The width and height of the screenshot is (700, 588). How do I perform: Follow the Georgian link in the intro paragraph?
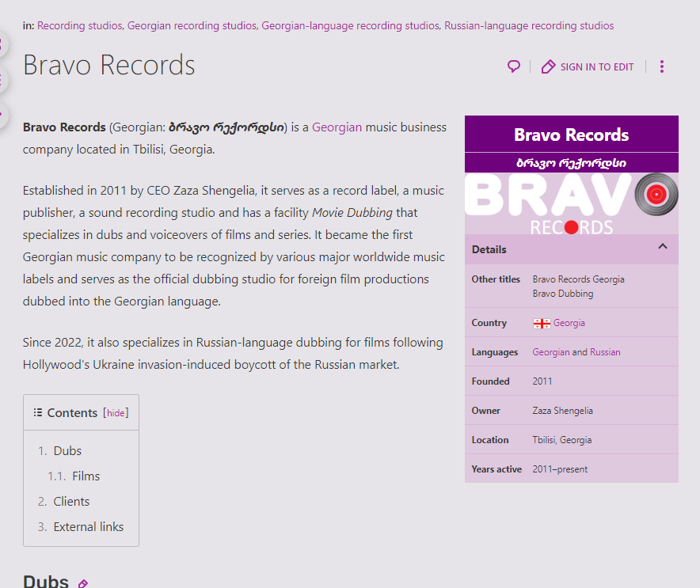tap(337, 127)
